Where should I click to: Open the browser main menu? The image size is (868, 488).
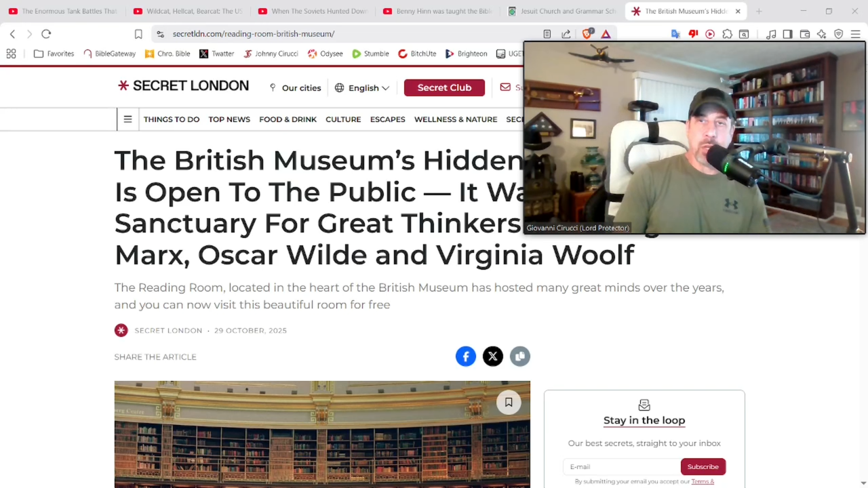(x=855, y=34)
